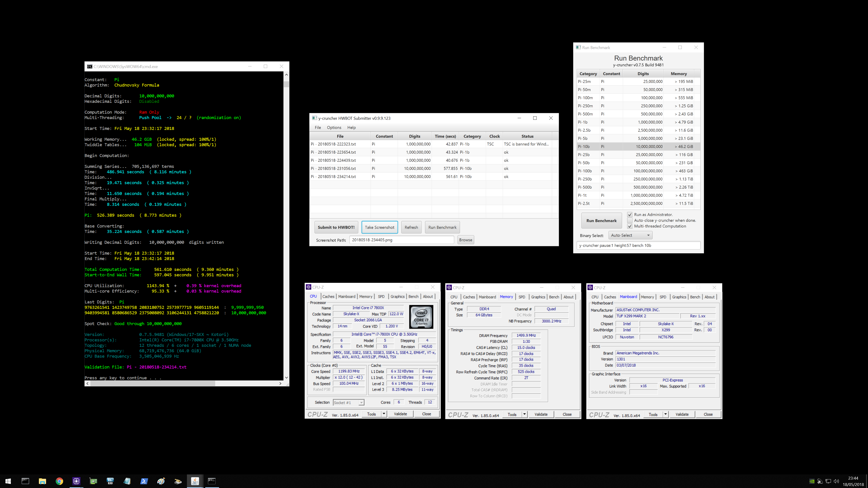Image resolution: width=868 pixels, height=488 pixels.
Task: Click the large Run Benchmark button above Binary Select
Action: pos(601,221)
